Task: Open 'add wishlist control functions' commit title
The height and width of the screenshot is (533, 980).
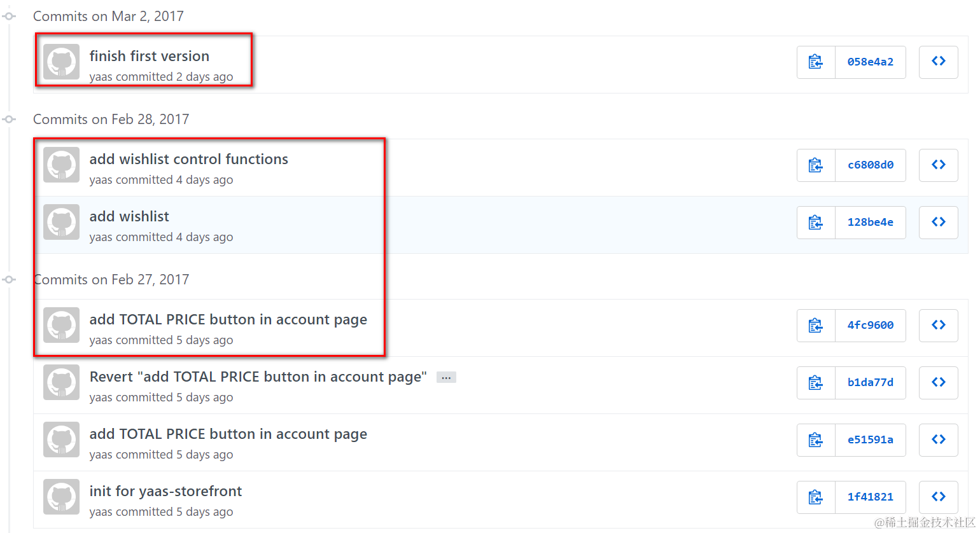Action: click(x=189, y=159)
